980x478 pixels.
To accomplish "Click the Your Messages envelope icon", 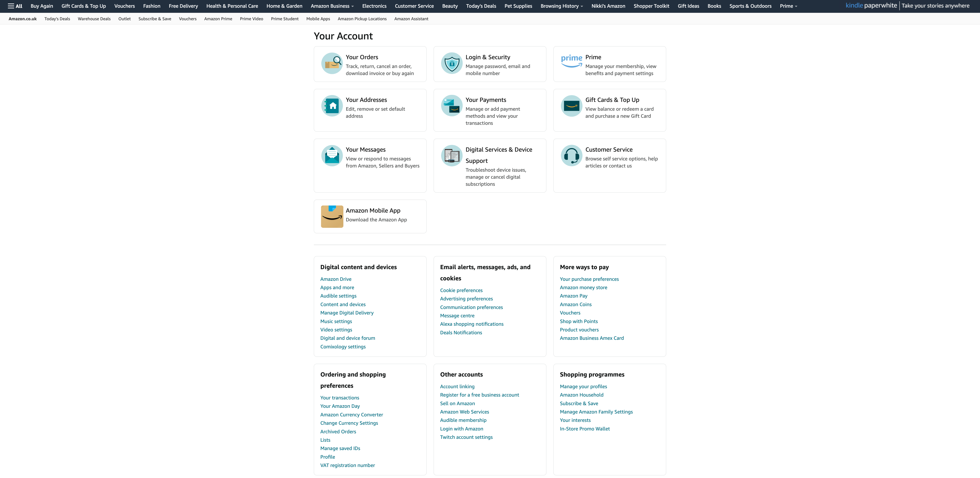I will pos(332,156).
